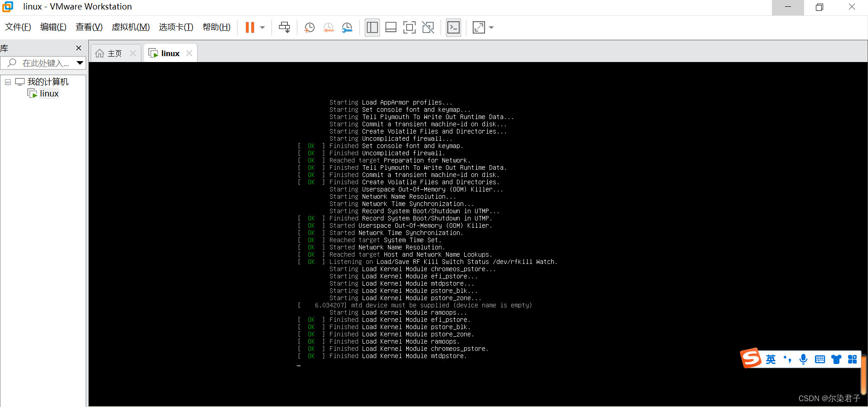
Task: Close the 主页 tab
Action: (x=133, y=53)
